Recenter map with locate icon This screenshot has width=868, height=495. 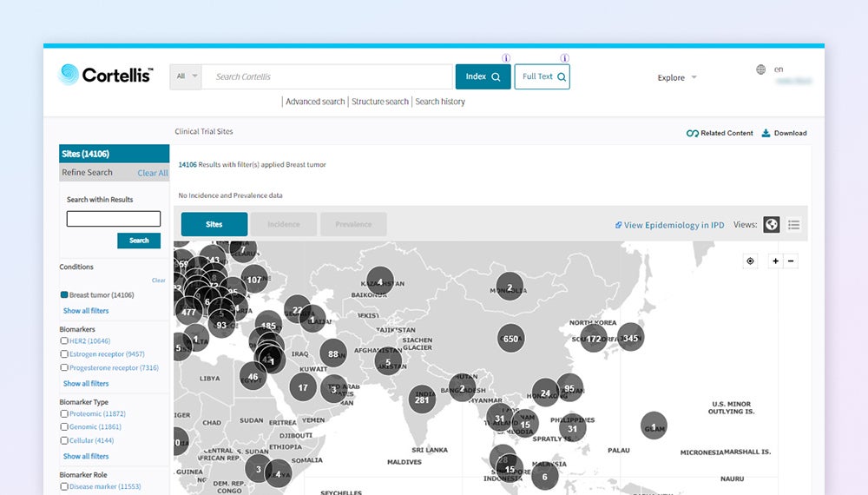click(x=750, y=261)
